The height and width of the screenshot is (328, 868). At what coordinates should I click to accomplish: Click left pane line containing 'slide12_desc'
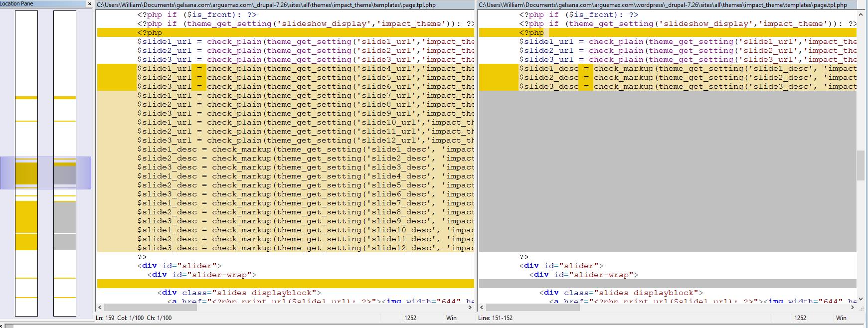click(x=286, y=248)
